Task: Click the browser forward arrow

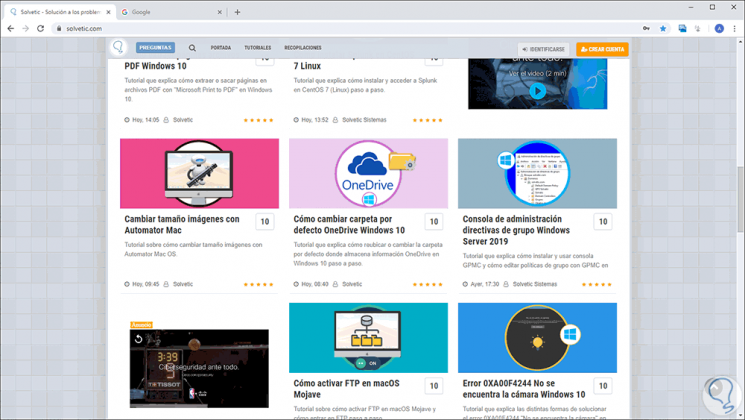Action: [x=26, y=29]
